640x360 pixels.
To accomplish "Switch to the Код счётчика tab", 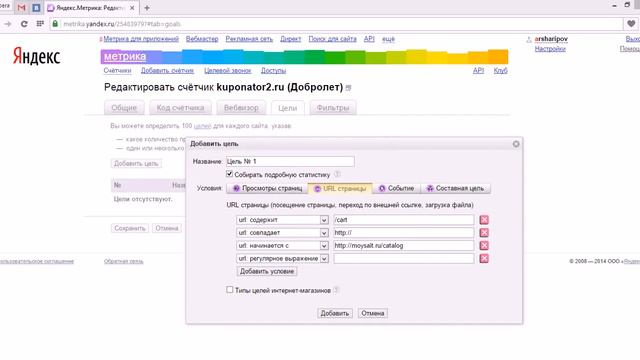I will (180, 108).
